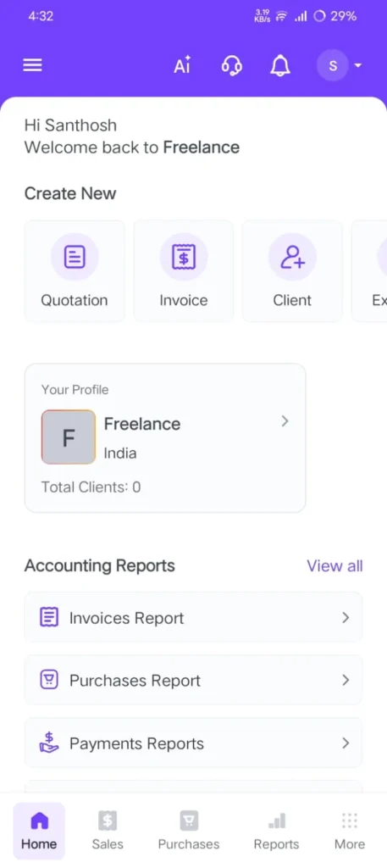Switch to the Purchases tab
The height and width of the screenshot is (868, 387).
click(x=189, y=831)
